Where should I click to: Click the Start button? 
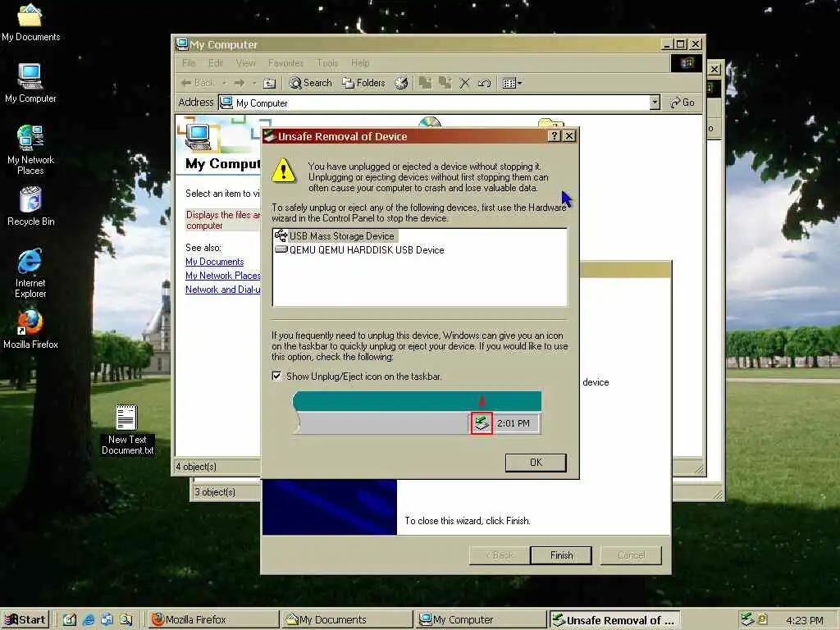click(25, 620)
